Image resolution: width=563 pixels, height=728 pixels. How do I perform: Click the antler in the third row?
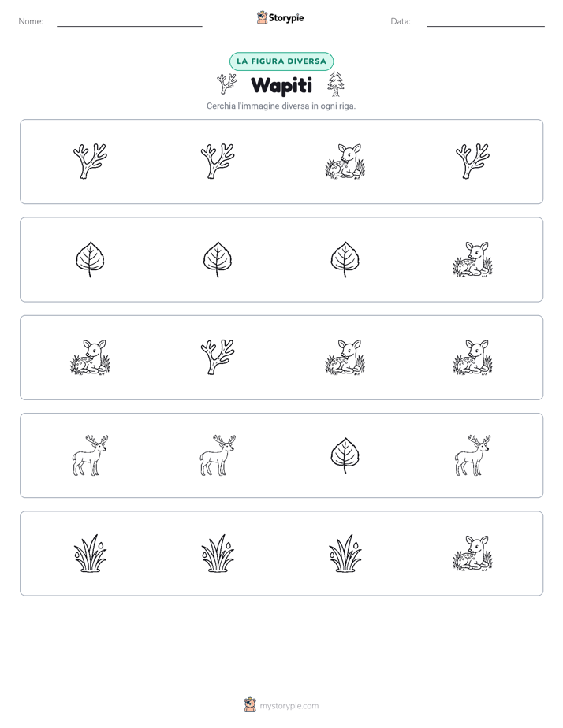218,357
